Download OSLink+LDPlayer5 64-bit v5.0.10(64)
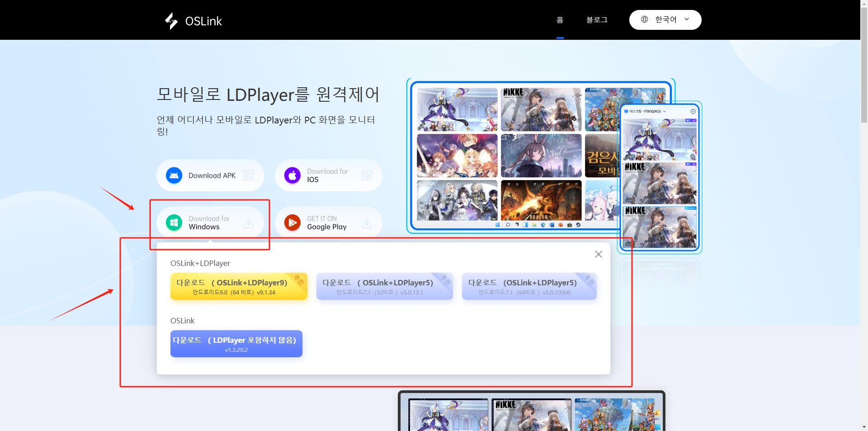Screen dimensions: 868x431 click(x=529, y=286)
